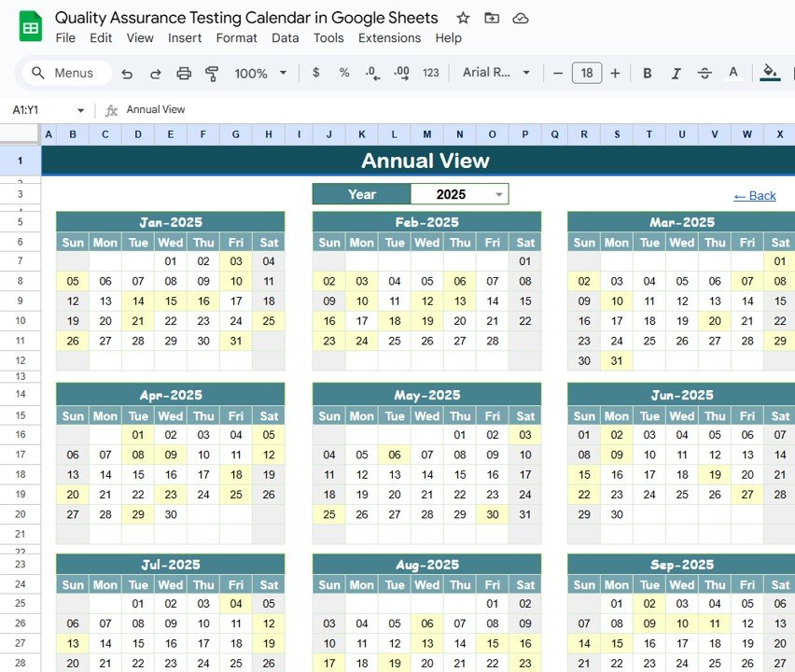This screenshot has height=672, width=795.
Task: Click the font size 18 field
Action: point(586,73)
